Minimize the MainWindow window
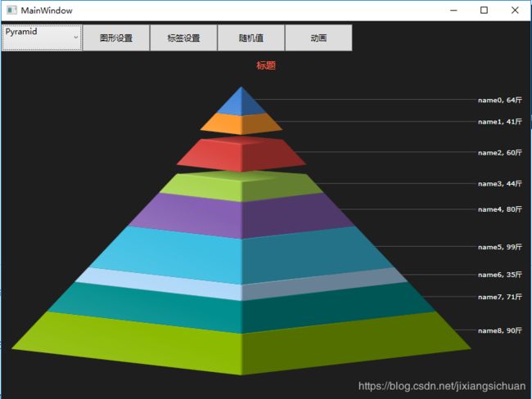Image resolution: width=532 pixels, height=399 pixels. pos(453,10)
